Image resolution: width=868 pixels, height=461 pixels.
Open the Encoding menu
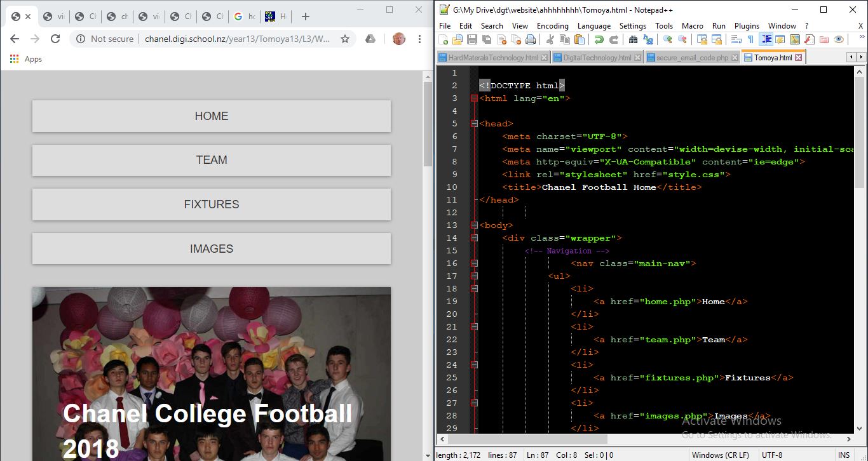(552, 26)
